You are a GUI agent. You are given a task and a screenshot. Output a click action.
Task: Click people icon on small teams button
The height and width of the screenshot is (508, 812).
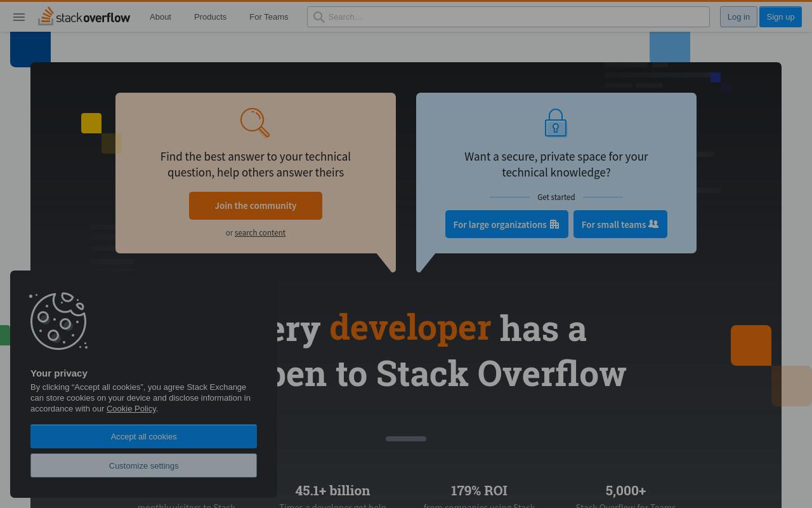pos(653,224)
